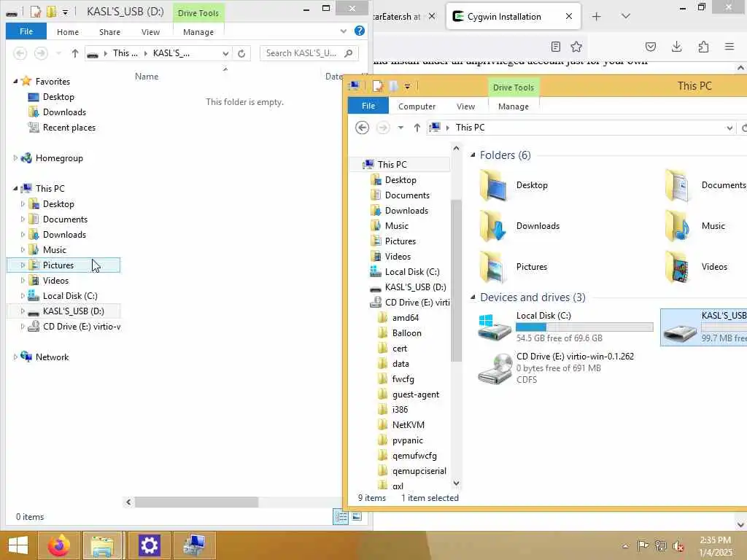Click the Pocket save icon in Firefox
The height and width of the screenshot is (560, 747).
(x=650, y=47)
